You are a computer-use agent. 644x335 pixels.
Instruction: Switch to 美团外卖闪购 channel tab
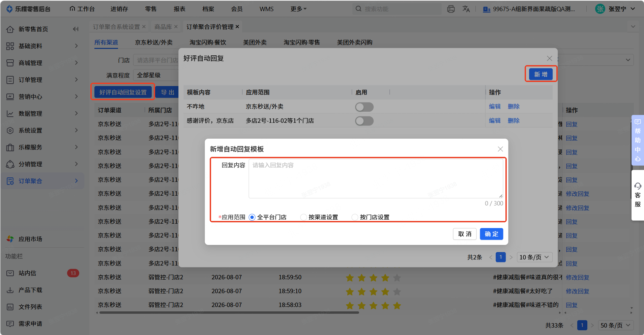tap(355, 43)
